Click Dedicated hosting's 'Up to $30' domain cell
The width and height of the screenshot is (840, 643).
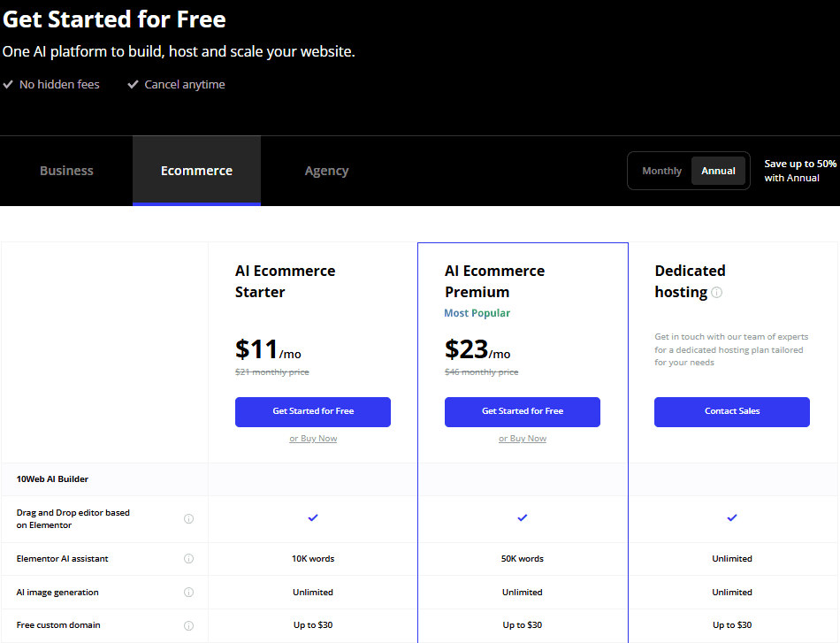[732, 624]
